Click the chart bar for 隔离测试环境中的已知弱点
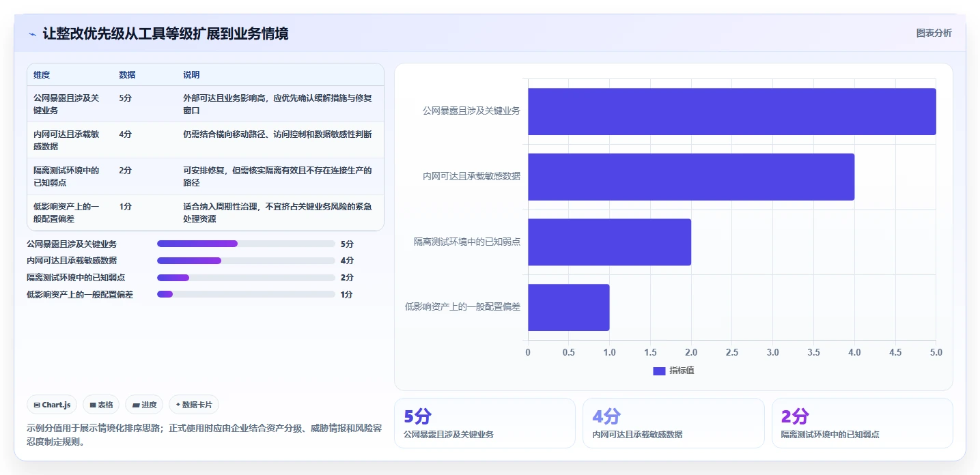The height and width of the screenshot is (475, 980). (x=609, y=242)
